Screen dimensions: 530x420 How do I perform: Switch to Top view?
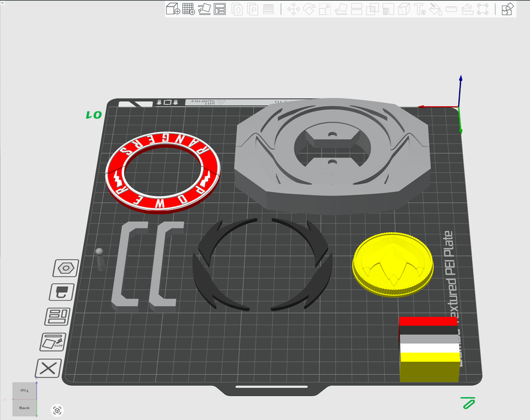[x=24, y=391]
